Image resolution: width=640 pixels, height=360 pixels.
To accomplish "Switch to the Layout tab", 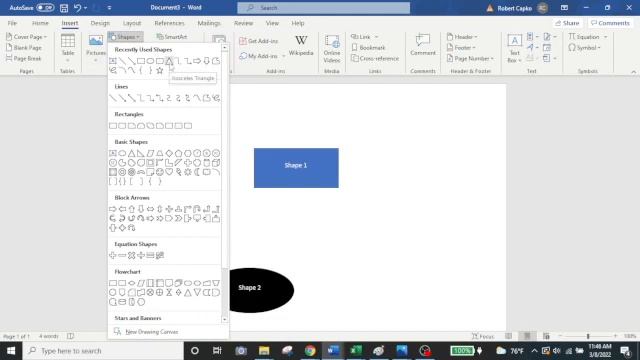I will click(132, 23).
